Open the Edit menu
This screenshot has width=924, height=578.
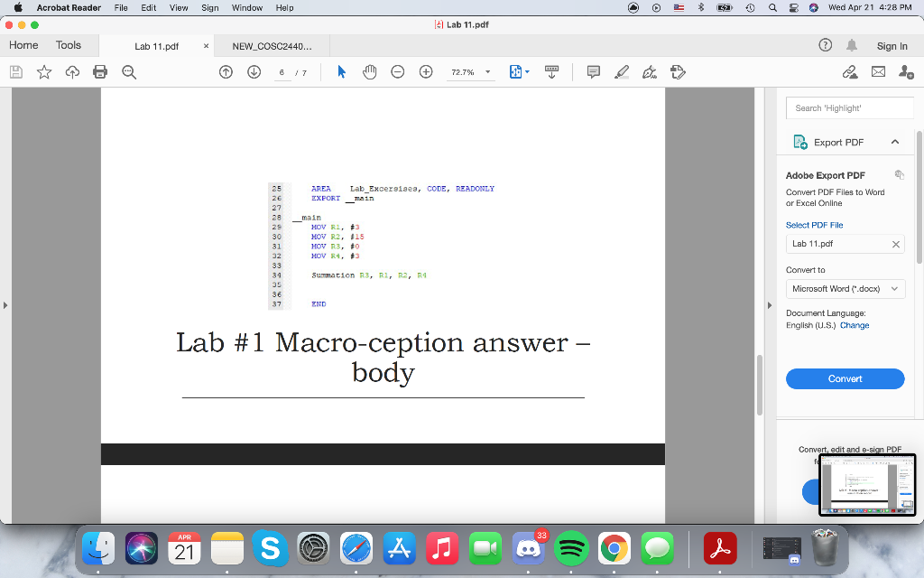coord(149,7)
